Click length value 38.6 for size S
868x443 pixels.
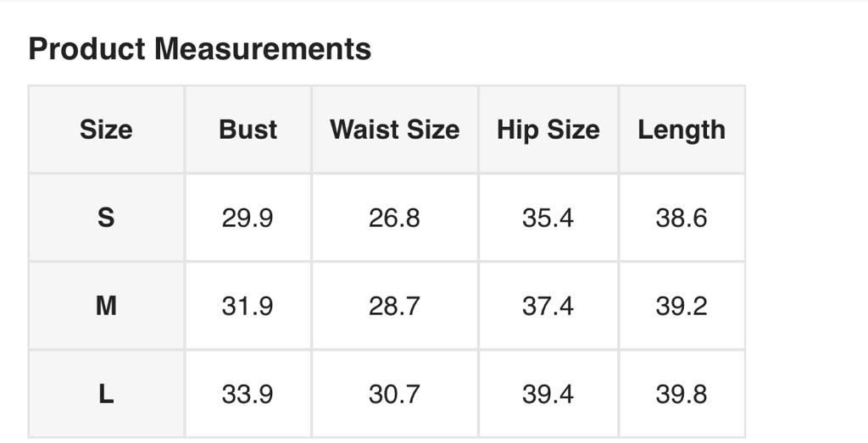(x=682, y=218)
